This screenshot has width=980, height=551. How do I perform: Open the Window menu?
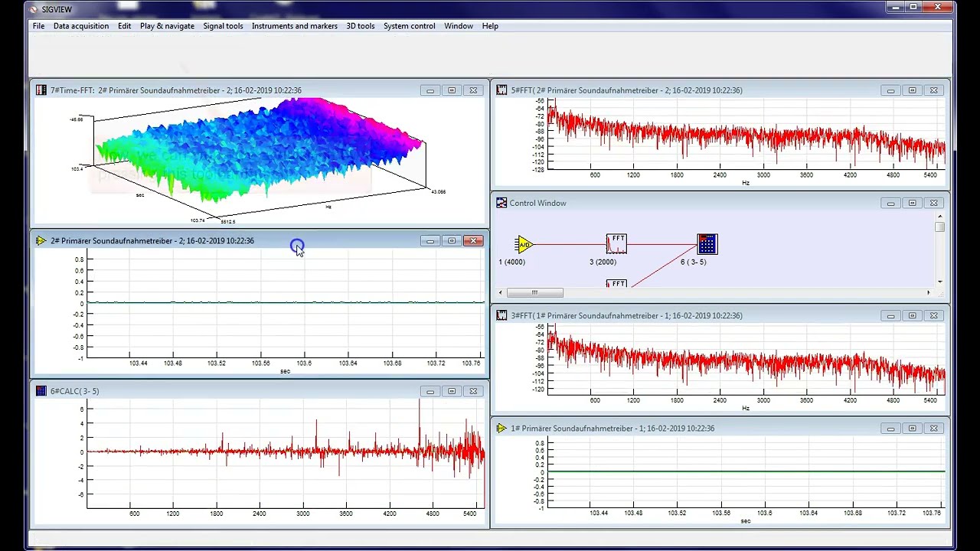(459, 26)
